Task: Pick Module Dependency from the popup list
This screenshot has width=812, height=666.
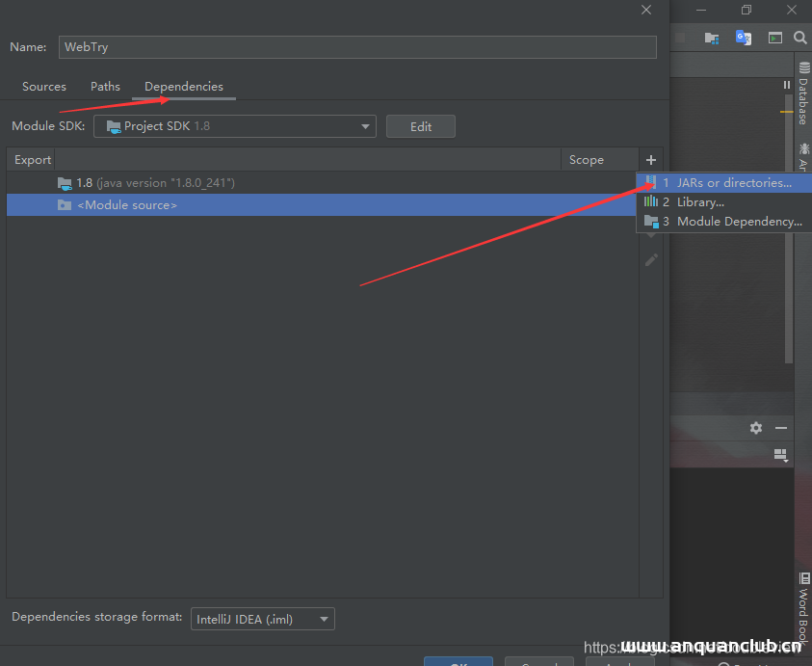Action: pyautogui.click(x=738, y=222)
